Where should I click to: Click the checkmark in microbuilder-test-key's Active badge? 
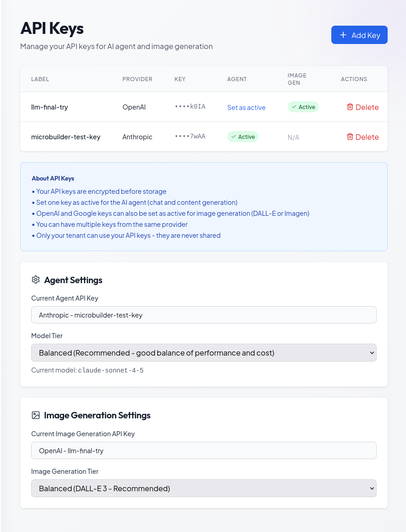(x=233, y=136)
